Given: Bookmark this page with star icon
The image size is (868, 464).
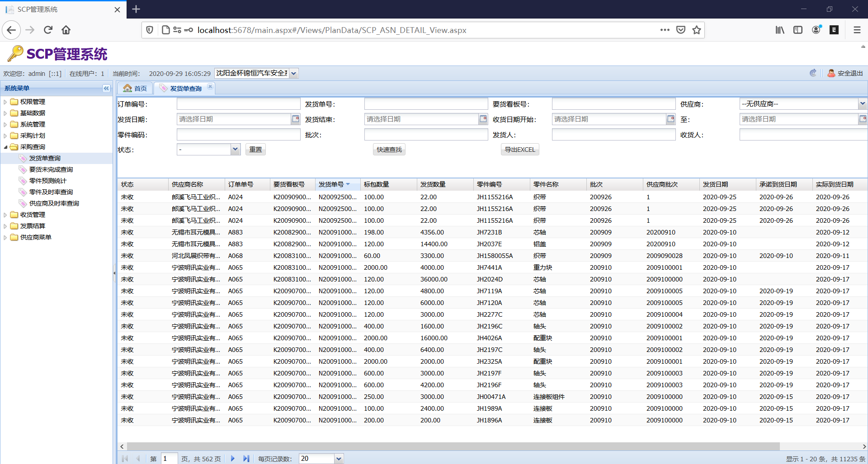Looking at the screenshot, I should pos(697,30).
